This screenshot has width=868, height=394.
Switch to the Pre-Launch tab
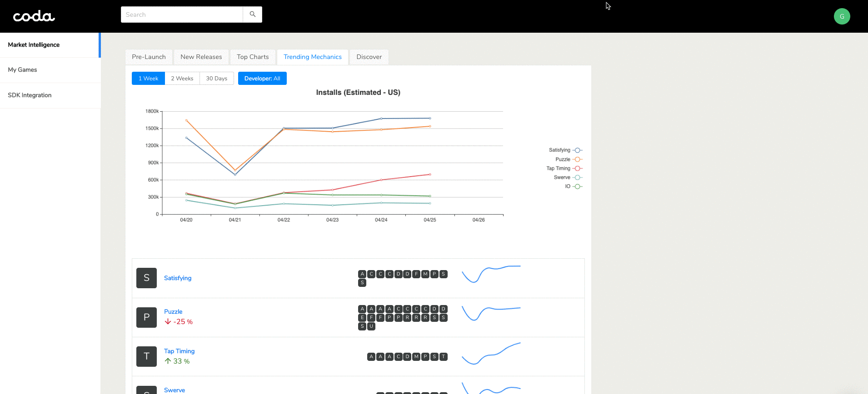coord(149,57)
